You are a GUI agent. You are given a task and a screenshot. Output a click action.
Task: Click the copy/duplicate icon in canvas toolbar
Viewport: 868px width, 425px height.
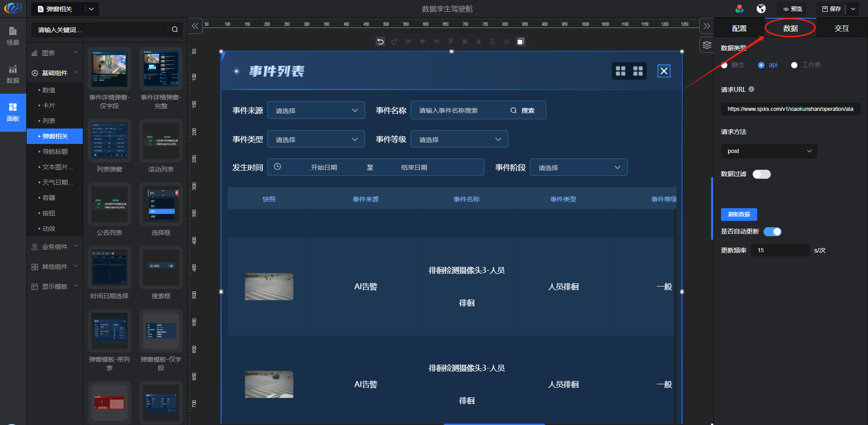tap(521, 42)
